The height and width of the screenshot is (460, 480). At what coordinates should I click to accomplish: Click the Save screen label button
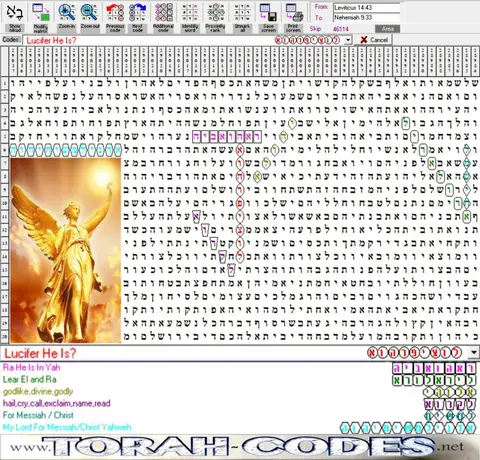pos(268,28)
